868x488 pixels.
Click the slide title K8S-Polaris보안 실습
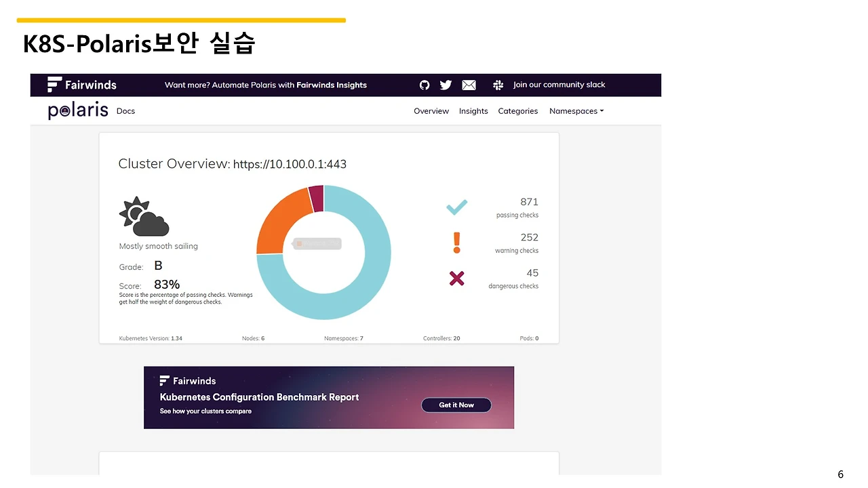(x=139, y=44)
